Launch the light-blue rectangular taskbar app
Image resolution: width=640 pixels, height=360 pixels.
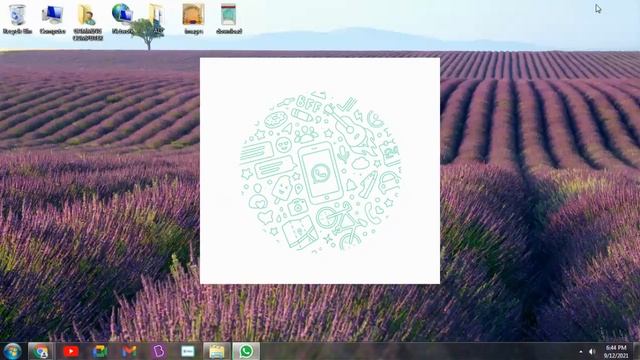[x=188, y=351]
